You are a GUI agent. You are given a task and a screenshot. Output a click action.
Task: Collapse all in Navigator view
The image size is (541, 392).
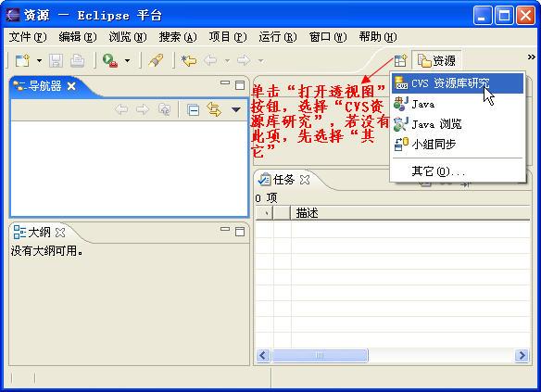[193, 110]
